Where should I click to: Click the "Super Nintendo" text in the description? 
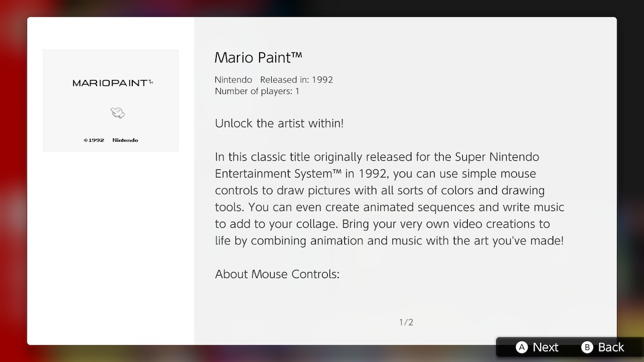[497, 157]
